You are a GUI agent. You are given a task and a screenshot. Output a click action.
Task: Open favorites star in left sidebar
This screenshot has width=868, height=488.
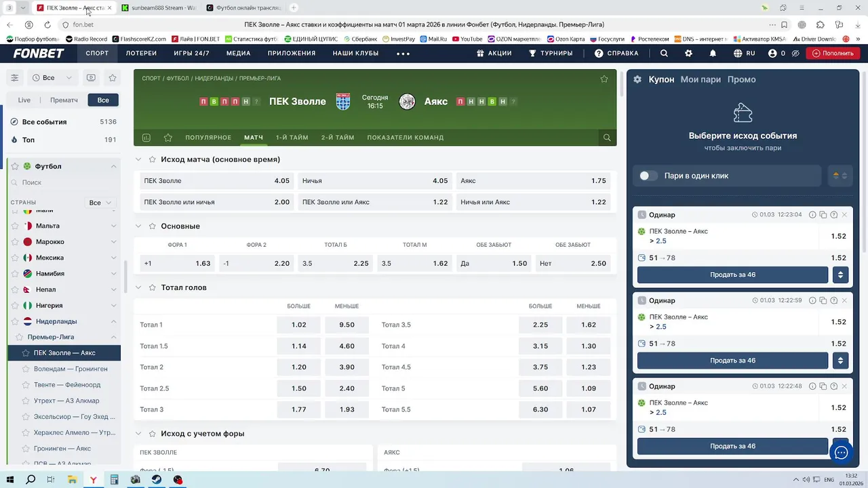tap(113, 78)
